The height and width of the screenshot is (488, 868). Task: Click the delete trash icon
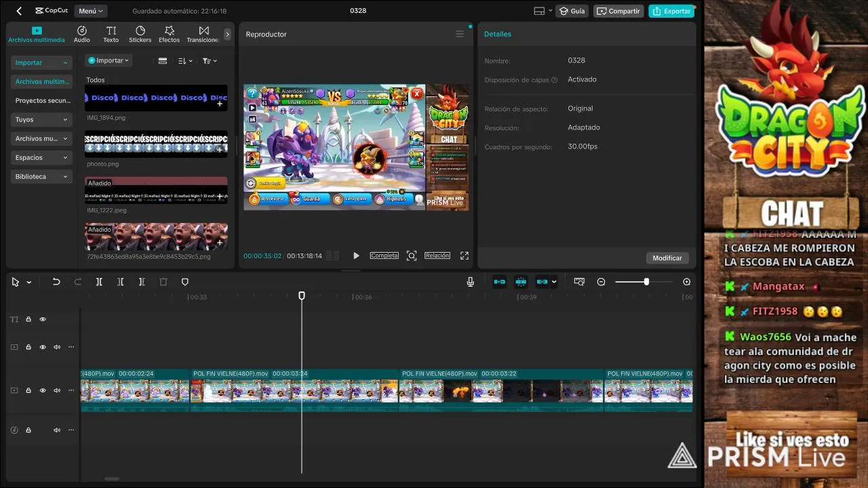click(x=163, y=282)
